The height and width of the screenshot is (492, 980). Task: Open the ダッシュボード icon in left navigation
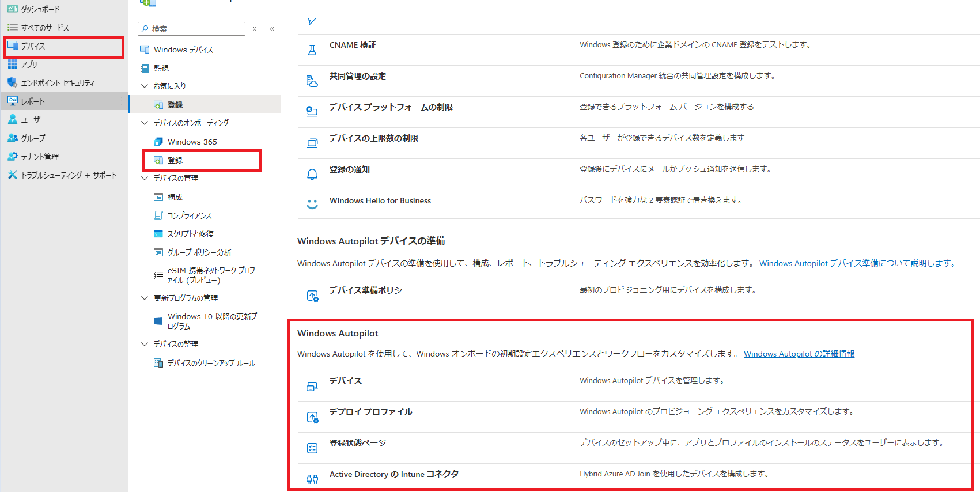(13, 9)
